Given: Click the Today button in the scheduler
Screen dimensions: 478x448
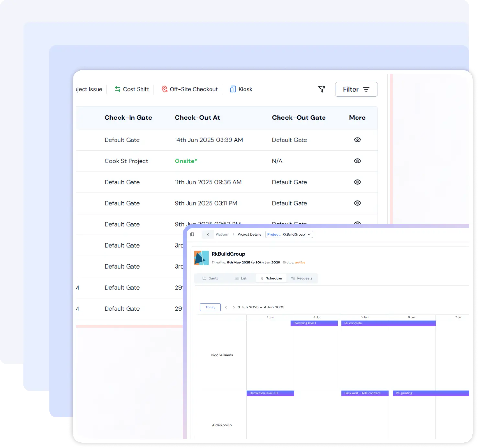Looking at the screenshot, I should [x=211, y=307].
